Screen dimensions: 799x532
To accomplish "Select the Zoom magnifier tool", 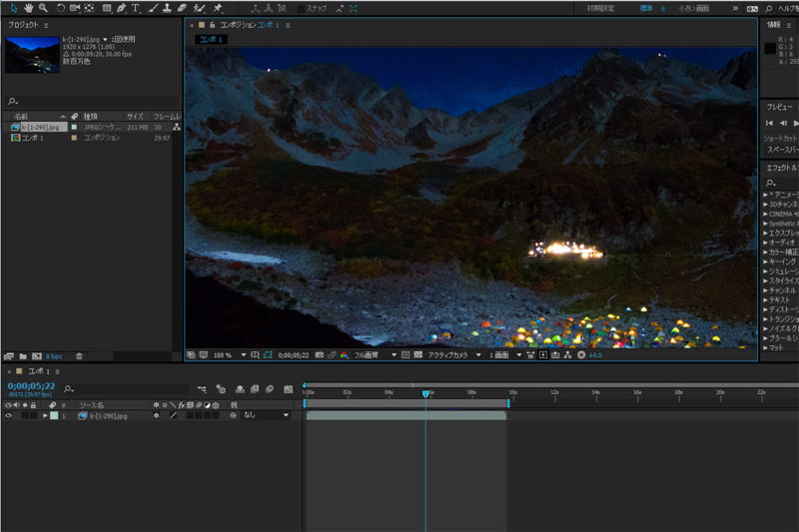I will click(43, 8).
